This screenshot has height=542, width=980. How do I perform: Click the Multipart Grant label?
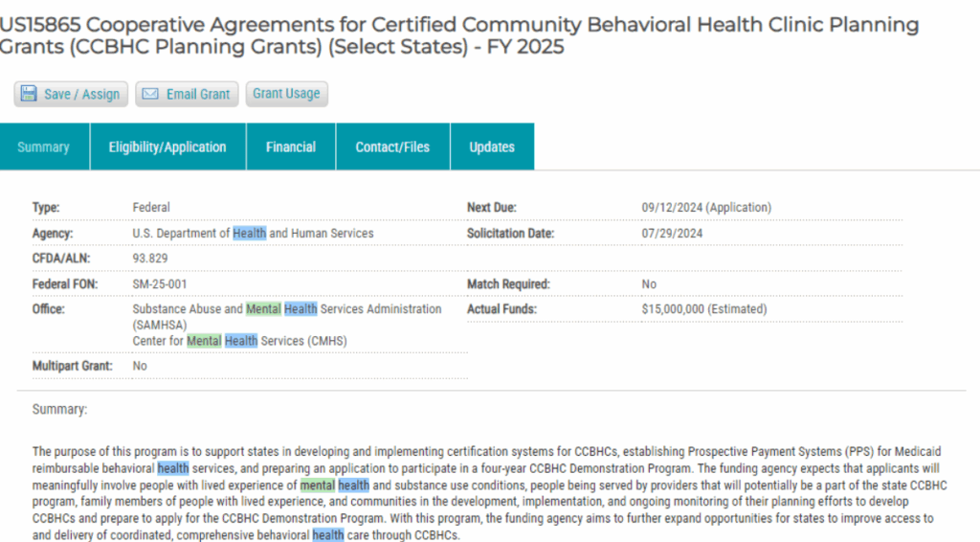[x=73, y=366]
